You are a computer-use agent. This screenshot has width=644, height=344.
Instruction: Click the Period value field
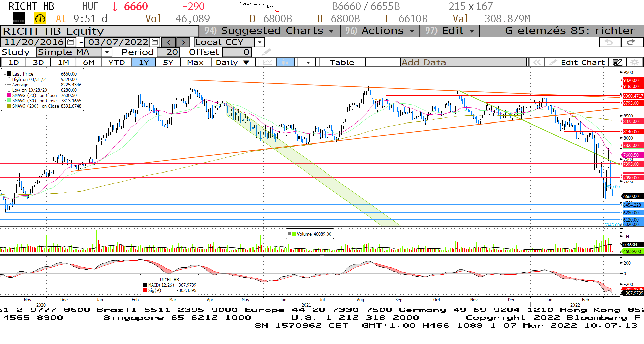(169, 52)
